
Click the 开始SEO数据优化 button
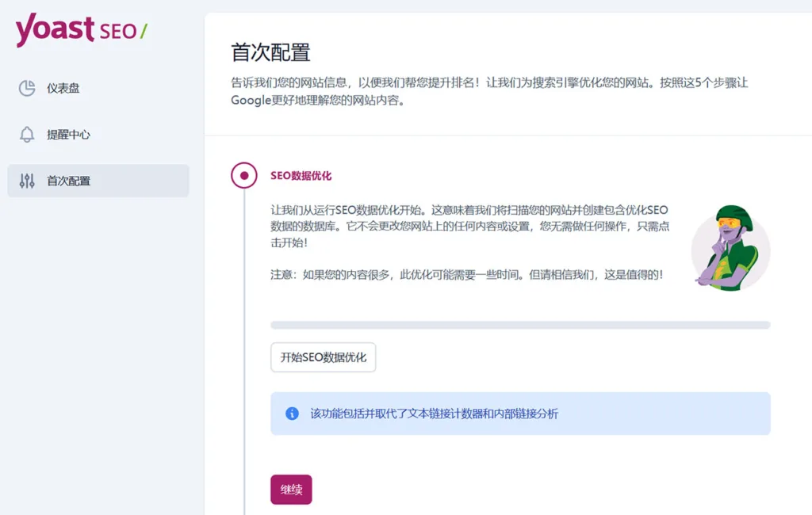324,357
